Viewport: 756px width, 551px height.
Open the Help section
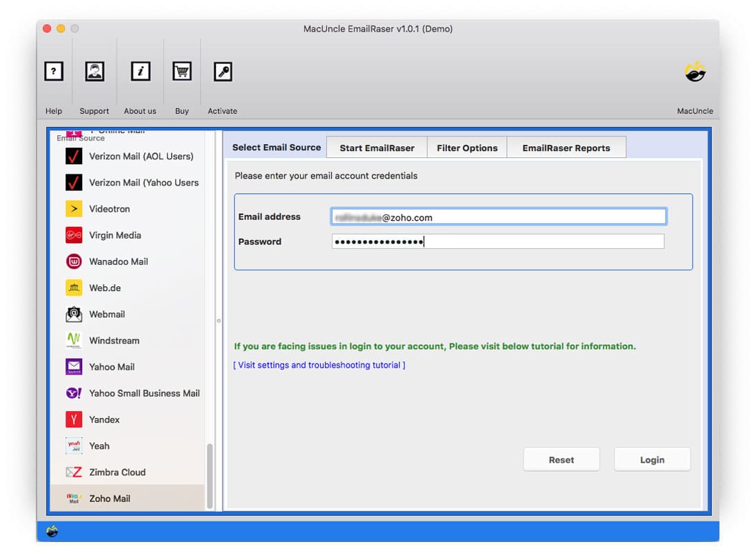pyautogui.click(x=54, y=71)
